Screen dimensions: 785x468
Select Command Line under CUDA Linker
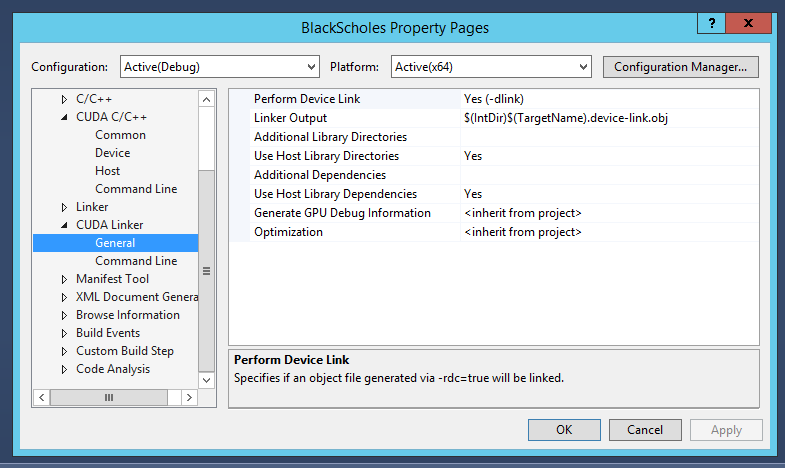point(136,261)
